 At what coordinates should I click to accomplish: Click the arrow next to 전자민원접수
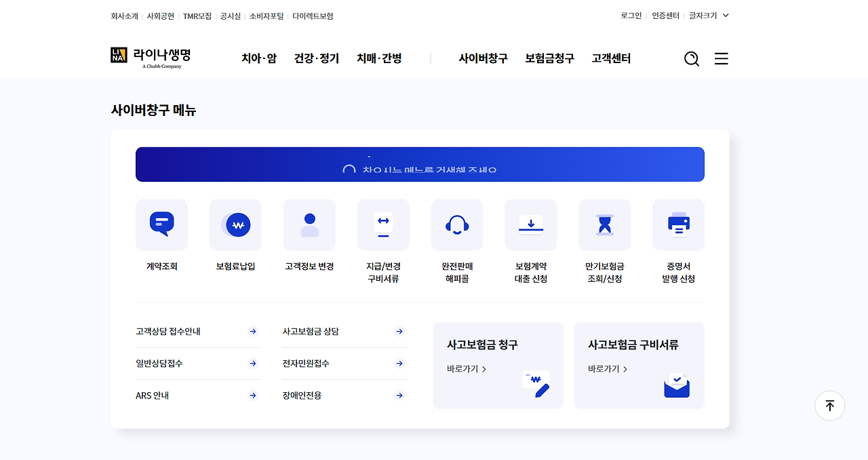point(399,364)
